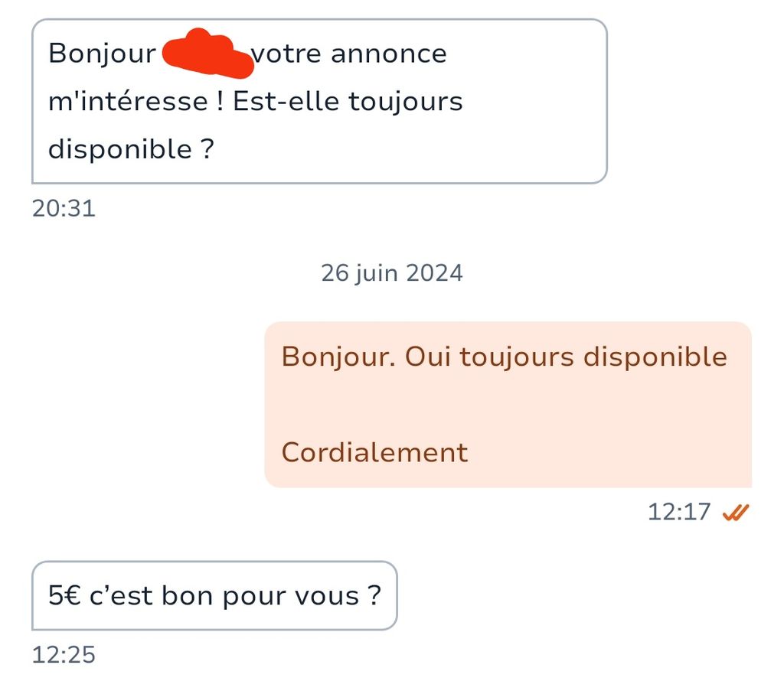Image resolution: width=784 pixels, height=694 pixels.
Task: Select the received message about the annonce
Action: coord(319,102)
